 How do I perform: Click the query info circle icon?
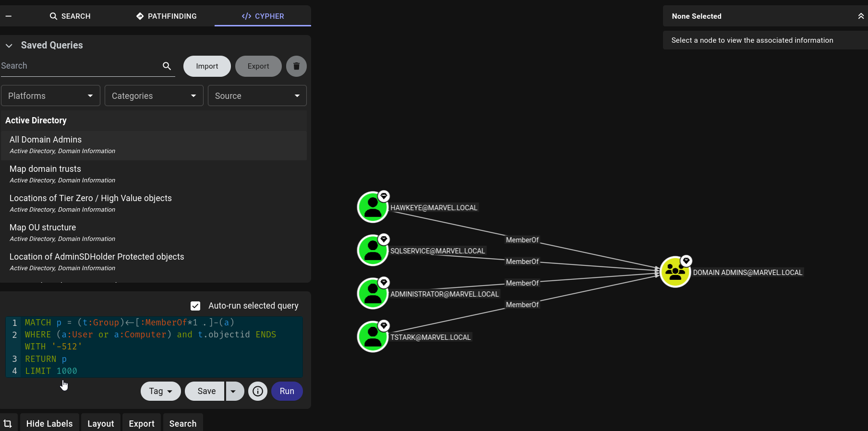tap(258, 391)
